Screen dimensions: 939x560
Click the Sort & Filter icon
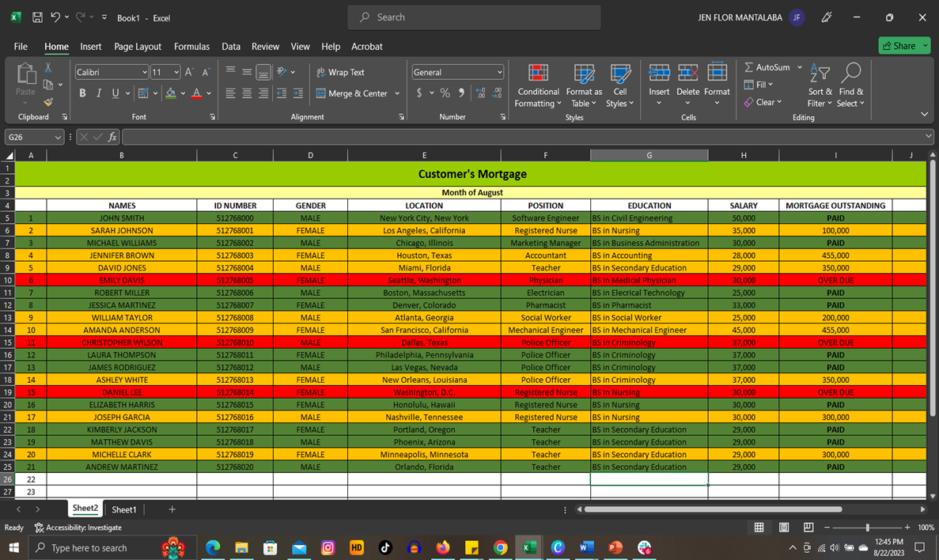820,74
